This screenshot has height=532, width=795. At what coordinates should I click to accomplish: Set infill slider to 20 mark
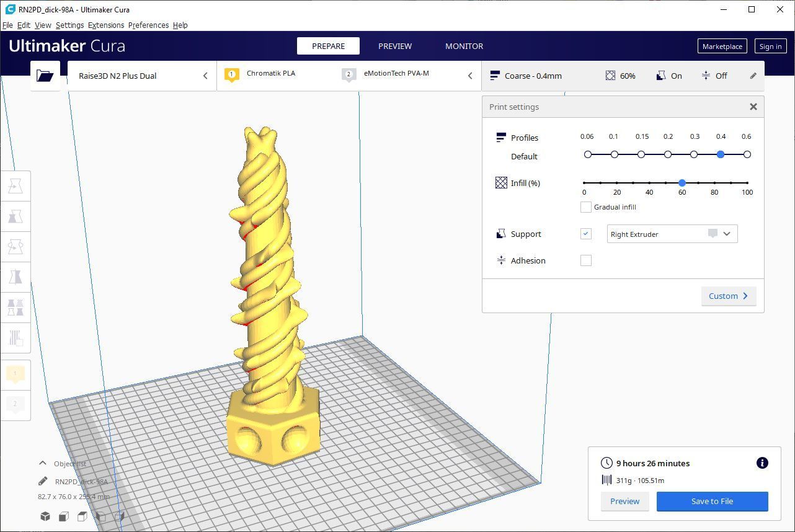click(617, 183)
